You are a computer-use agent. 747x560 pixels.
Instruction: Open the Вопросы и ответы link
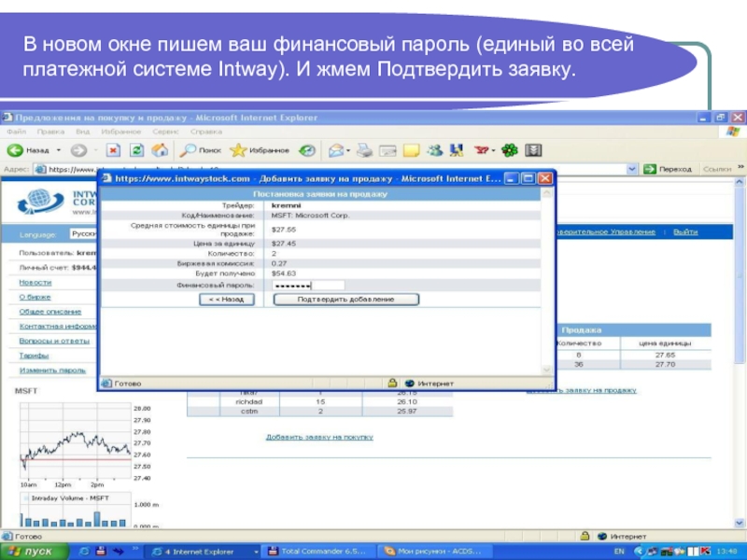point(54,341)
